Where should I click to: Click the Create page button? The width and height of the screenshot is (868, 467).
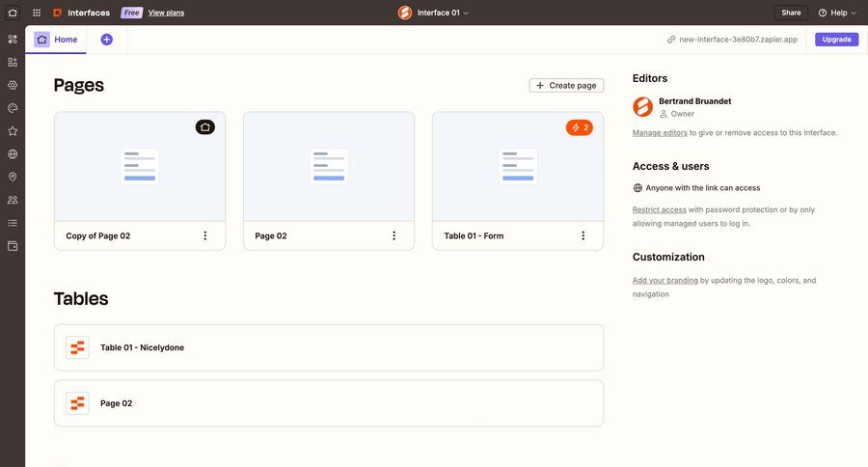click(566, 85)
